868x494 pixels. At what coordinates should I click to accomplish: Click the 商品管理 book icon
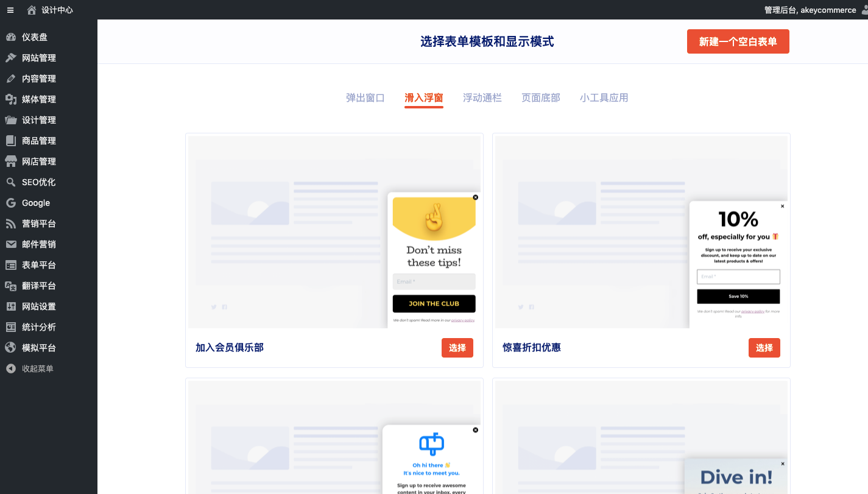[x=10, y=141]
